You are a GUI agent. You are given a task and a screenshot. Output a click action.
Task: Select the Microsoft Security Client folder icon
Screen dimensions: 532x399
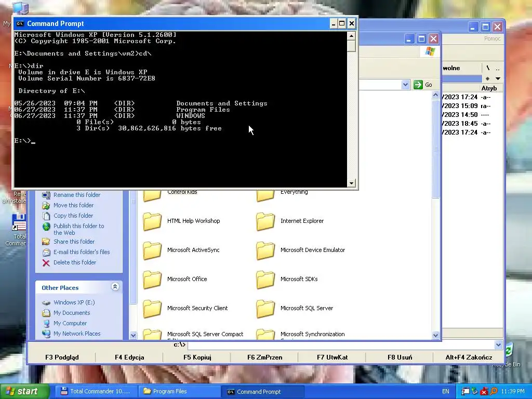coord(152,309)
